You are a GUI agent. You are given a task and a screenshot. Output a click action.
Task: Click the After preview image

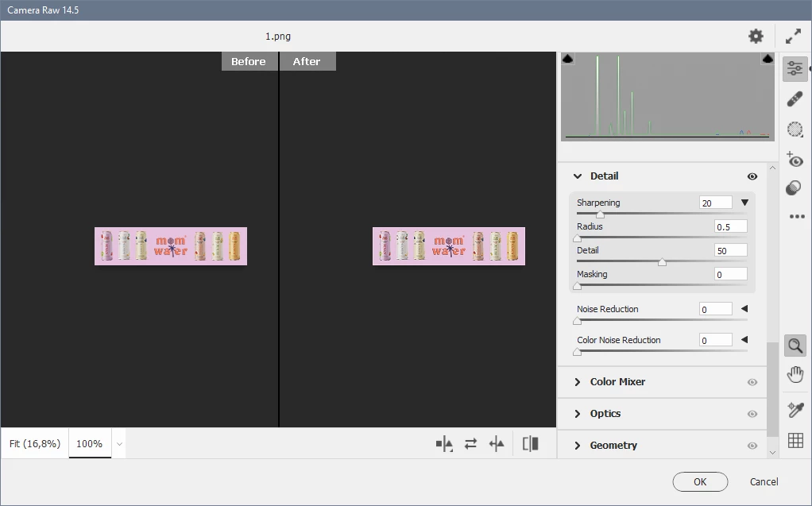click(449, 246)
